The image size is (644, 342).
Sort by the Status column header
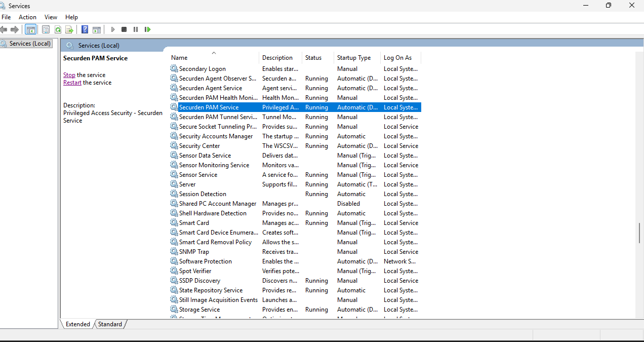(318, 57)
